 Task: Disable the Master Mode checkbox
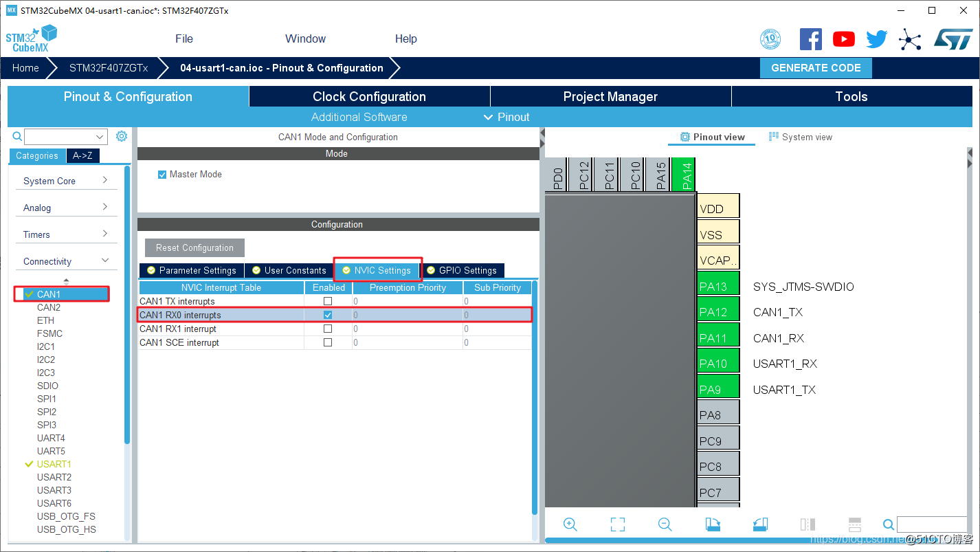162,175
